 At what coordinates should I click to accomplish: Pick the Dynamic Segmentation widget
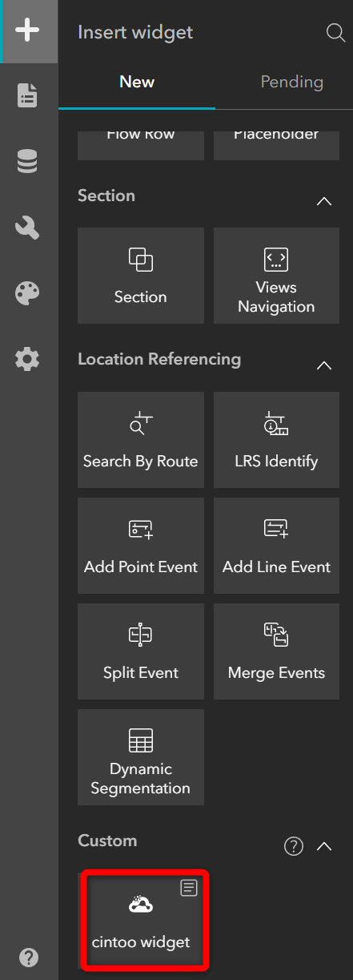pos(141,757)
